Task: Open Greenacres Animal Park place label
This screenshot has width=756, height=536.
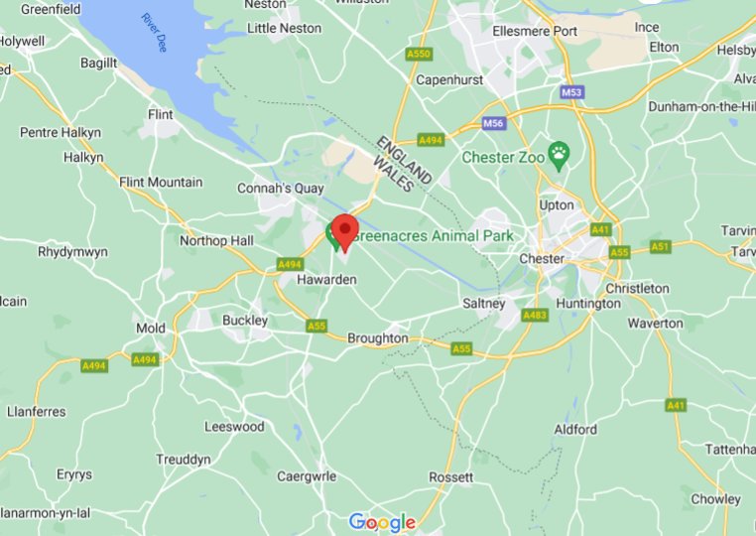Action: (434, 236)
